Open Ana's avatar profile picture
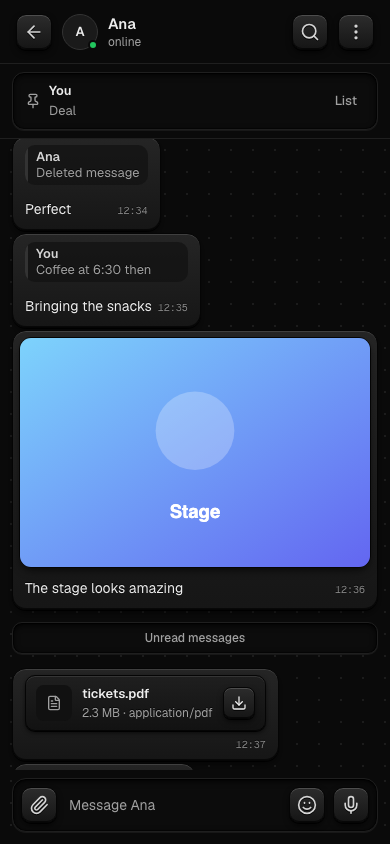390x844 pixels. 80,32
